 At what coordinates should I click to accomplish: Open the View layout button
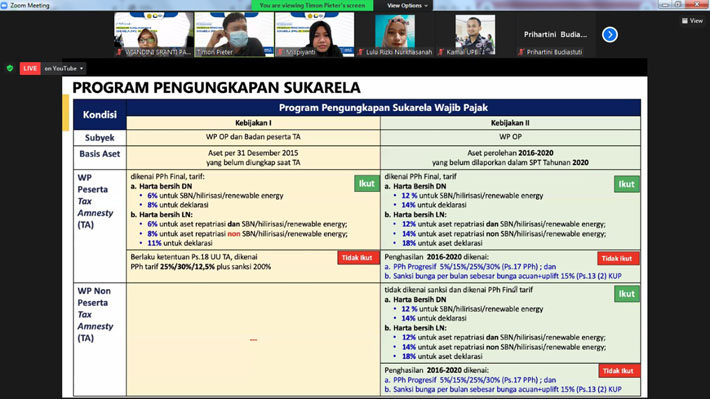point(692,21)
